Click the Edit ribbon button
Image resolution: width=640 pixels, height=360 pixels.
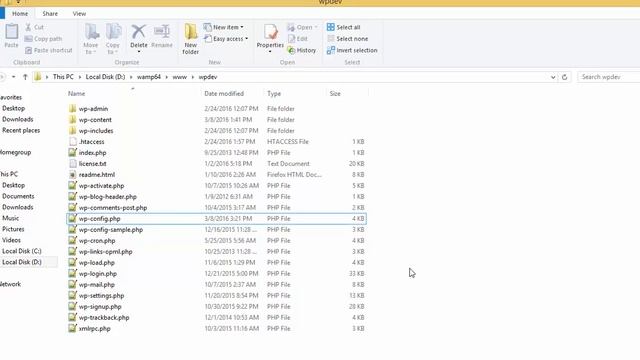298,39
